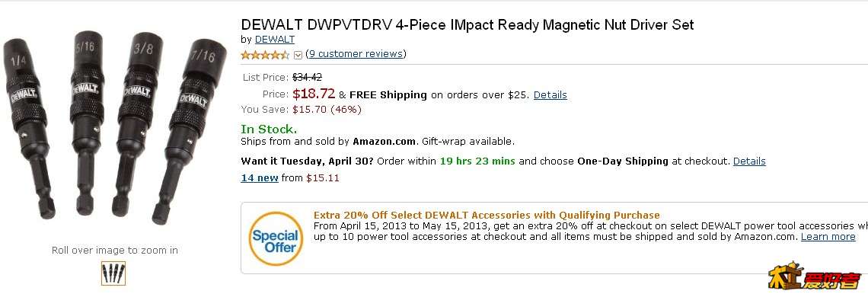Click the star rating icon
Screen dimensions: 868x294
(265, 55)
